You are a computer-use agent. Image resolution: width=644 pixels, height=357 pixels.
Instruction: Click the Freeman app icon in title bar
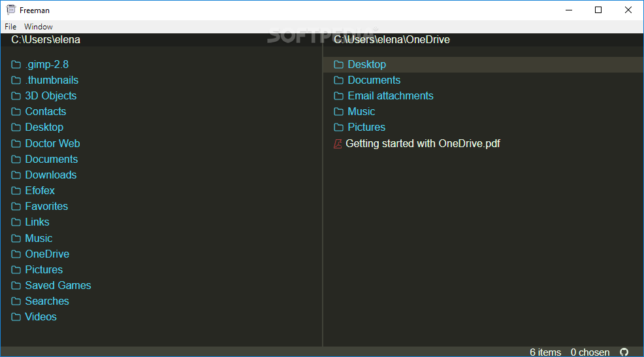tap(11, 10)
